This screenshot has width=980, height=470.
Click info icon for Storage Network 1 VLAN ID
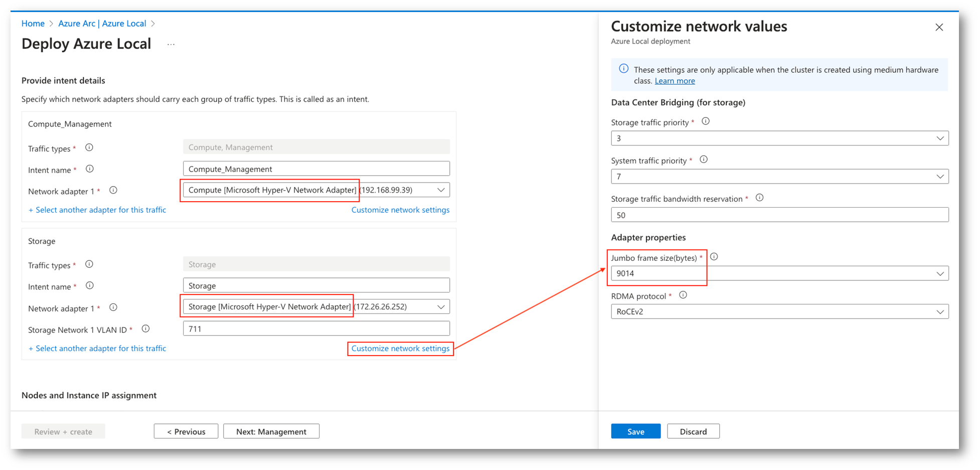[145, 329]
